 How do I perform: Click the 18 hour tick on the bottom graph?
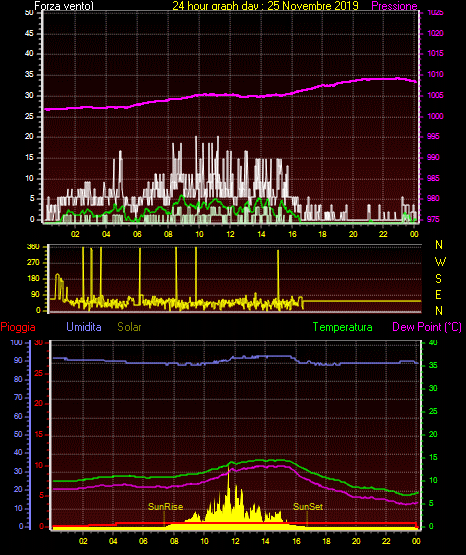(x=326, y=541)
